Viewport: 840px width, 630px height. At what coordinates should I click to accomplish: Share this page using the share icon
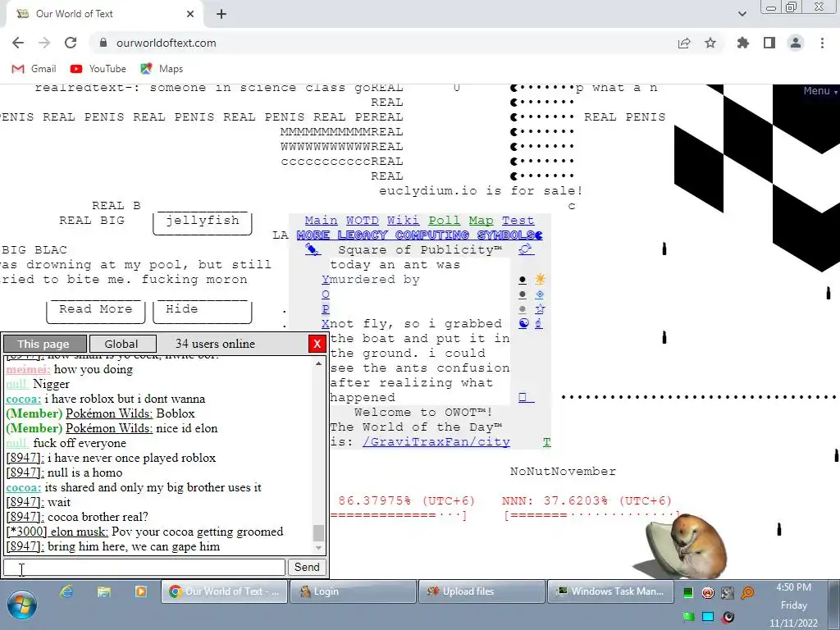point(684,43)
